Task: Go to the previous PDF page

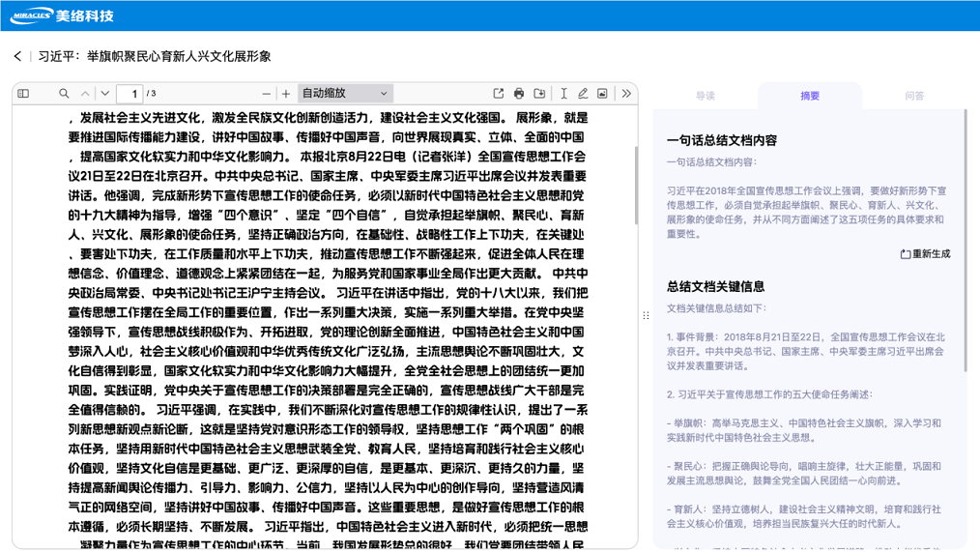Action: pos(85,94)
